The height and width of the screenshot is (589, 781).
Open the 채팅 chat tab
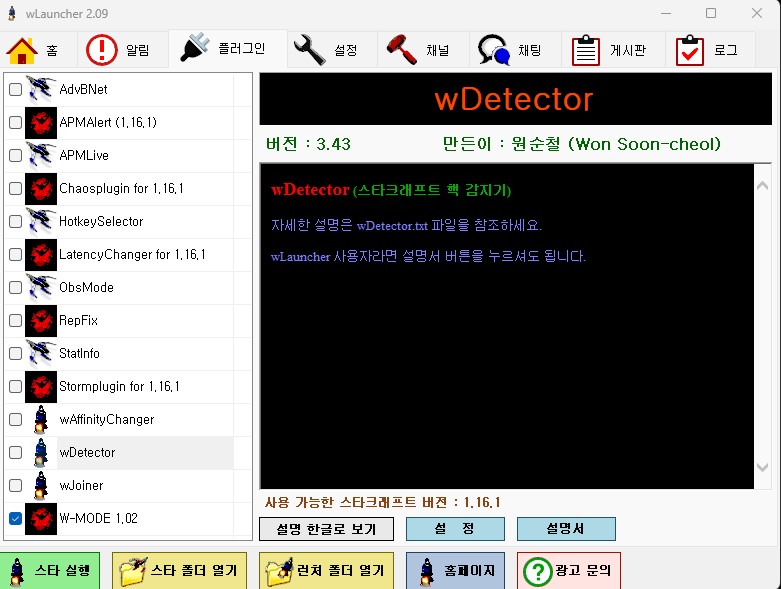point(515,50)
